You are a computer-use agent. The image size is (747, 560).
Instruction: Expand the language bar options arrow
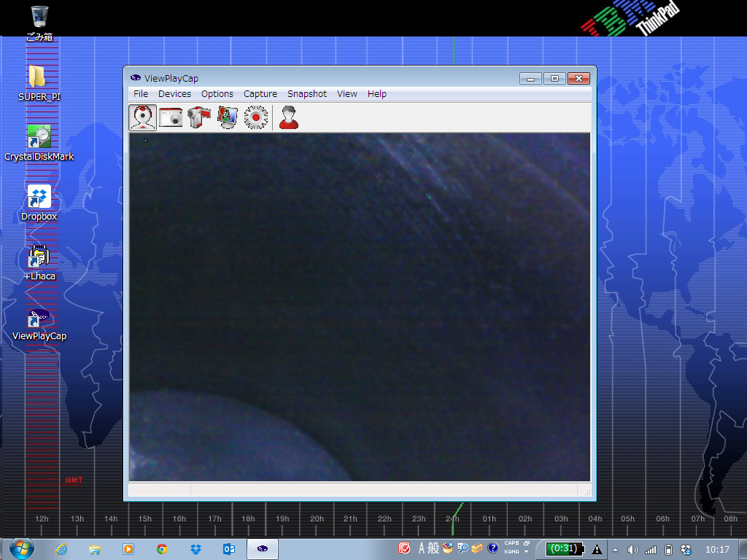pos(527,552)
